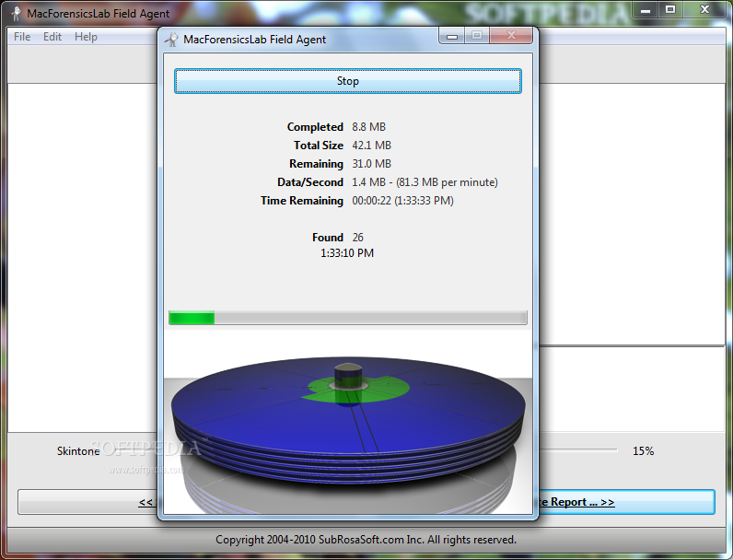Minimize the progress dialog
733x560 pixels.
[x=451, y=36]
